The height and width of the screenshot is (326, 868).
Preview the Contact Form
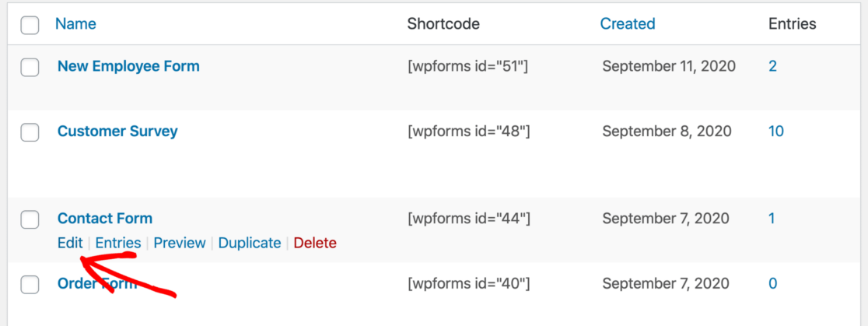pyautogui.click(x=180, y=243)
